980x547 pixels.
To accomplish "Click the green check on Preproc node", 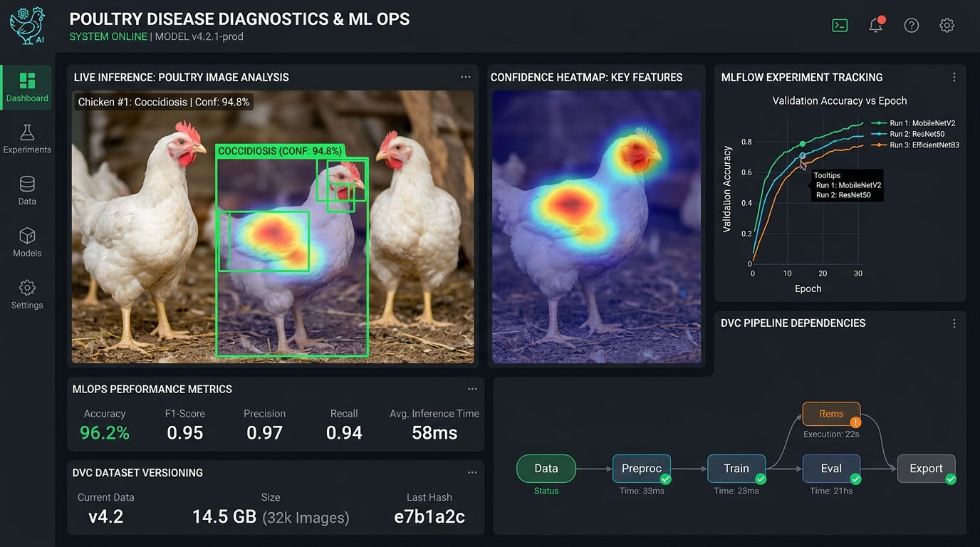I will [x=666, y=479].
